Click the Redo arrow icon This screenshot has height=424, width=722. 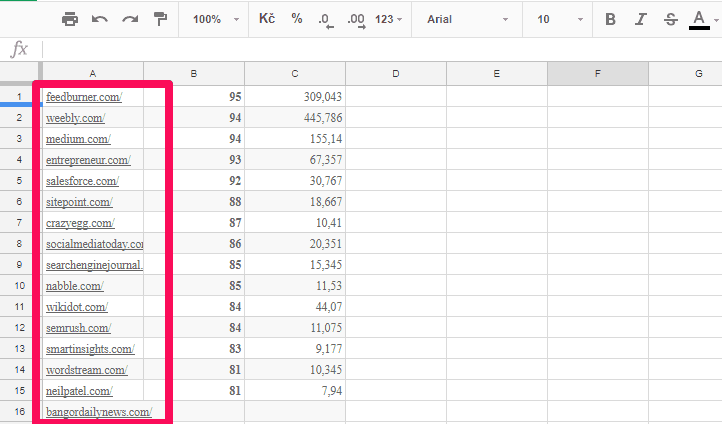[x=130, y=19]
